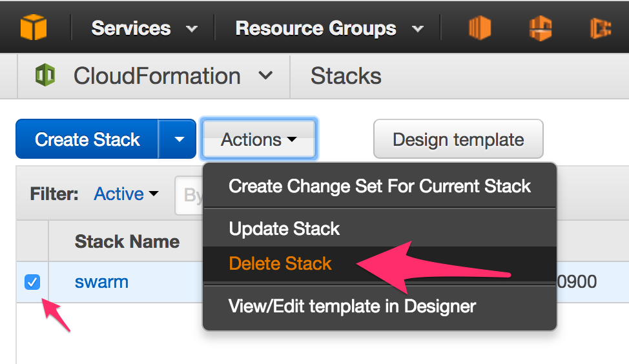This screenshot has height=364, width=629.
Task: Open the swarm stack link
Action: 102,282
